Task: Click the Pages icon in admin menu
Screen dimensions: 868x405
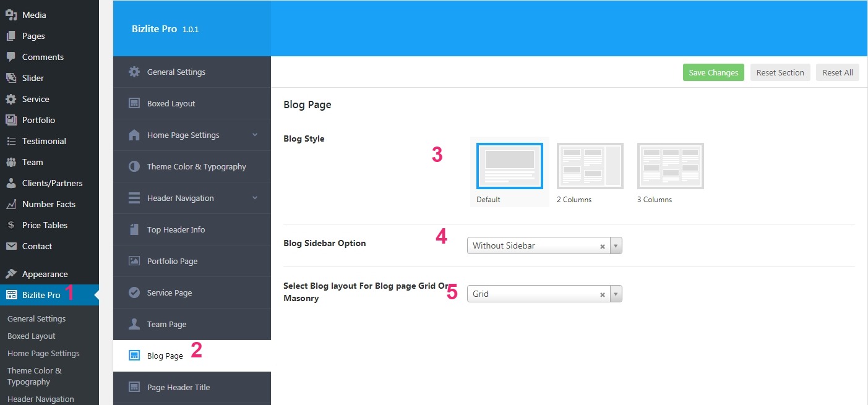Action: click(11, 36)
